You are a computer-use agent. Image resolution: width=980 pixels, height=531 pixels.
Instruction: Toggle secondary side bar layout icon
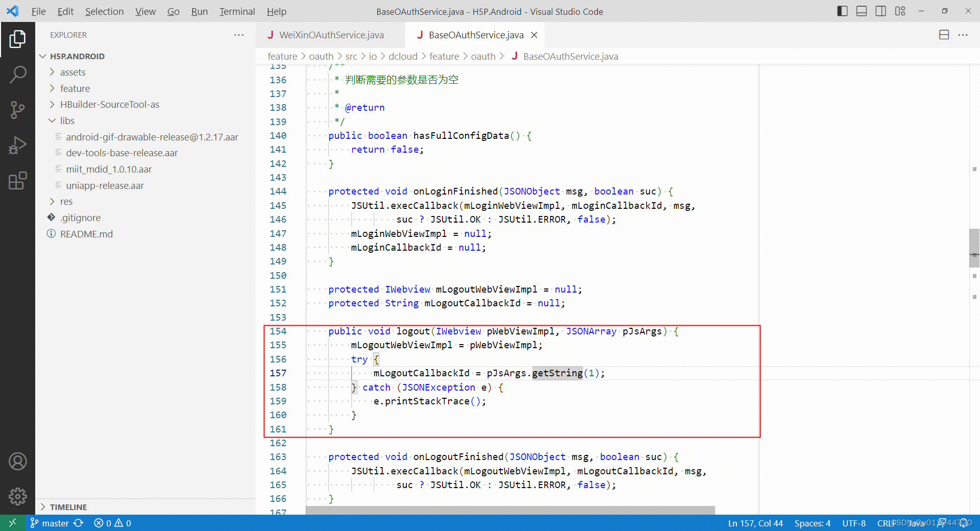tap(880, 11)
